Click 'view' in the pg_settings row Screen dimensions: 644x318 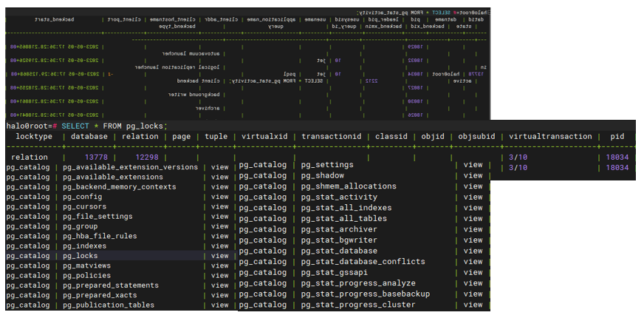point(473,165)
